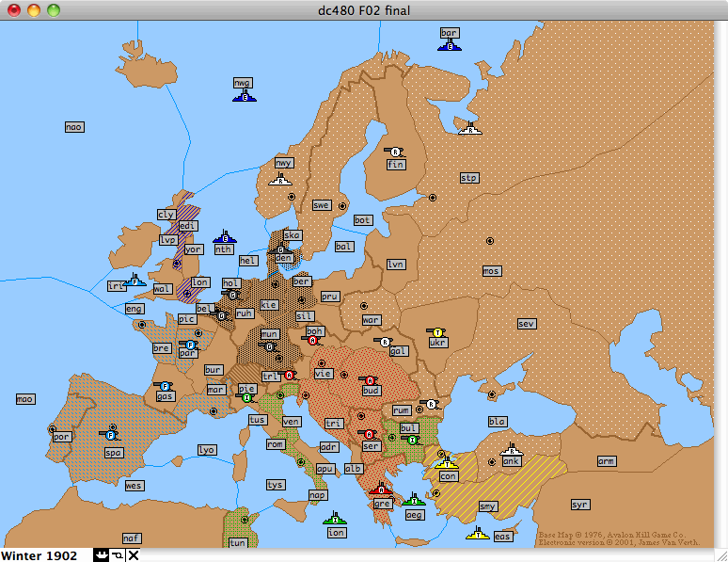Click the Tunis supply center dot

(245, 520)
